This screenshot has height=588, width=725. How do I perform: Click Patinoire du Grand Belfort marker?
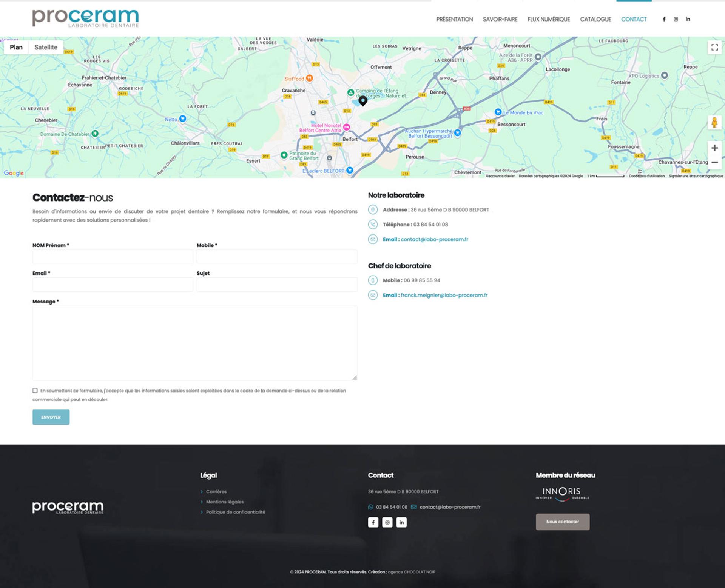[284, 155]
